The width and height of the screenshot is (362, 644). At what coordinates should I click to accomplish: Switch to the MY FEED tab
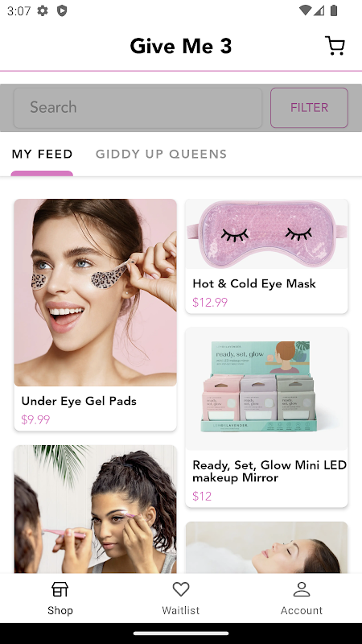click(x=42, y=154)
